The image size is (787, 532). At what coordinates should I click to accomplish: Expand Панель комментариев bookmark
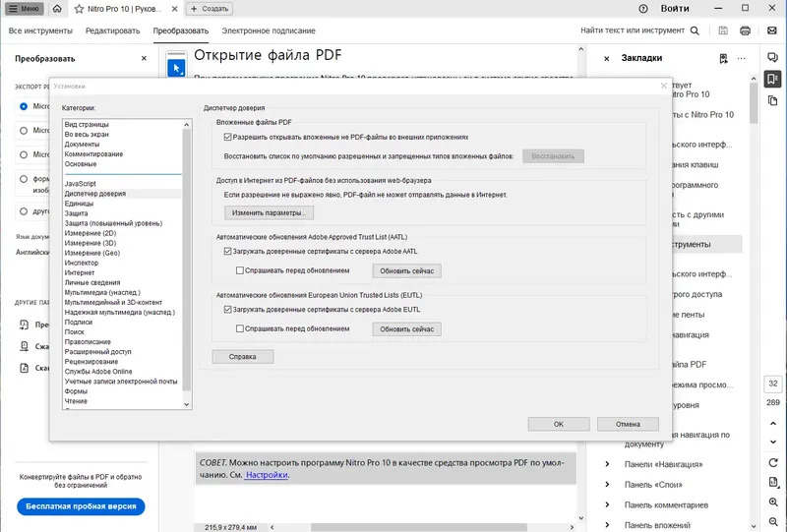[607, 504]
